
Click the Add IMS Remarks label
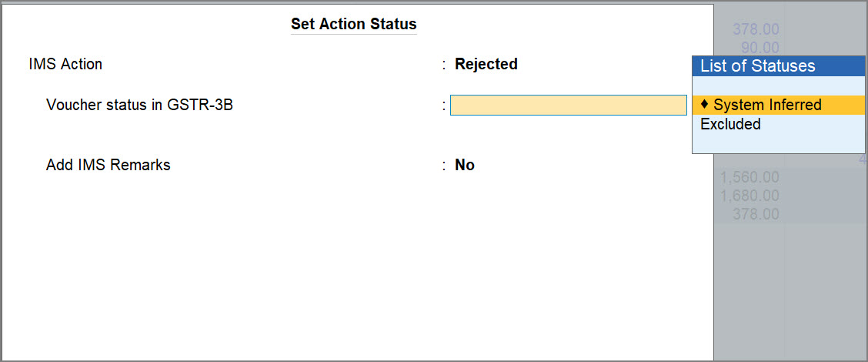(108, 165)
